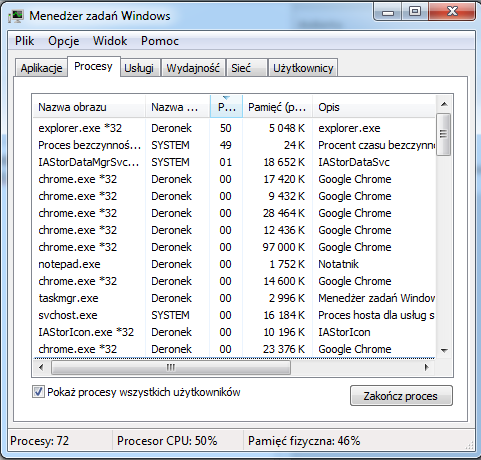Open the Opcje menu
The height and width of the screenshot is (460, 481).
coord(64,41)
